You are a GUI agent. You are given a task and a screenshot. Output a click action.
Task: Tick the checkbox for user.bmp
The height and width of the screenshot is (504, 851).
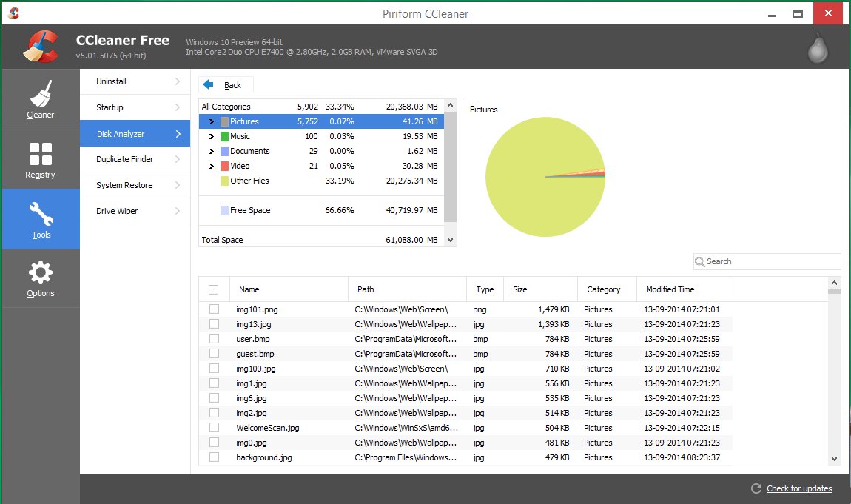point(214,339)
